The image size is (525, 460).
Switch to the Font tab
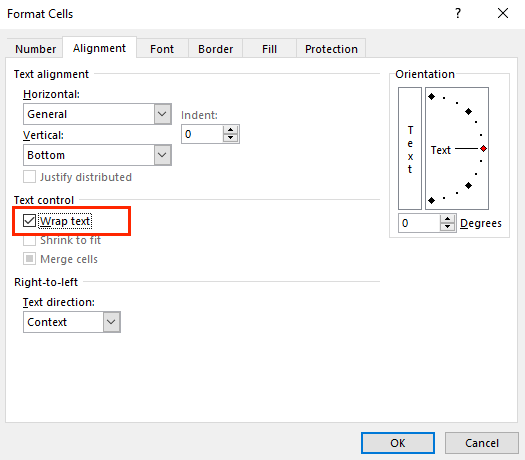(162, 49)
